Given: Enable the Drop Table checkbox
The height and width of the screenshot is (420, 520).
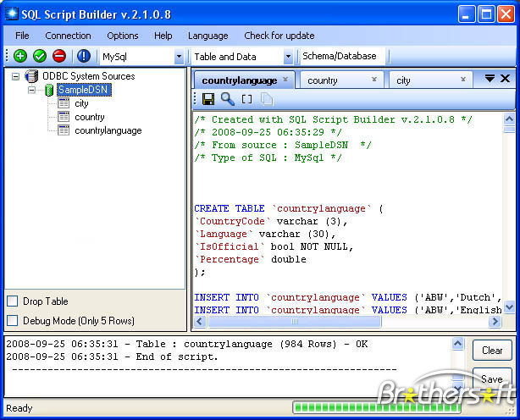Looking at the screenshot, I should click(x=12, y=301).
